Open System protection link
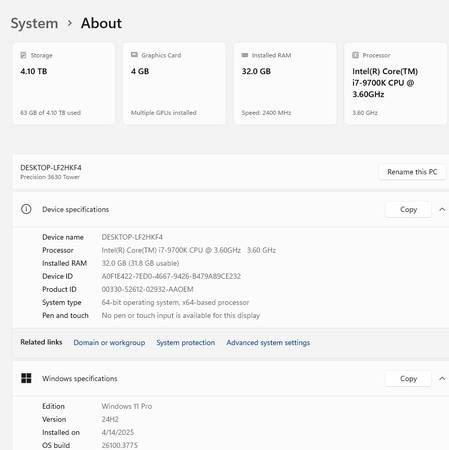The image size is (449, 450). click(186, 343)
